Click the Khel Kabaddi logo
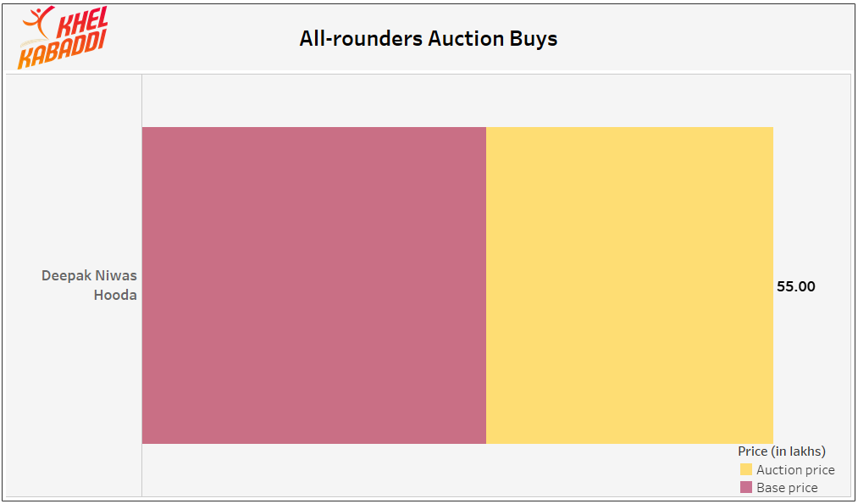Viewport: 858px width, 504px height. [x=63, y=37]
